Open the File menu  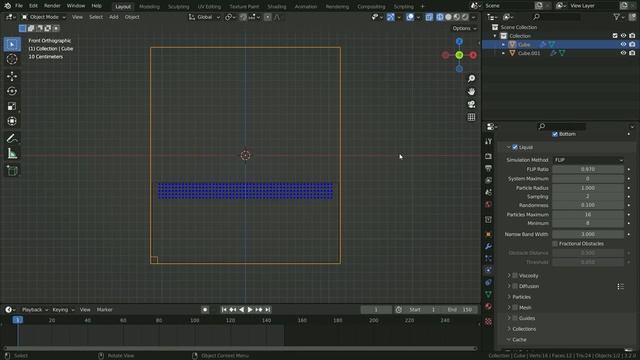coord(19,6)
